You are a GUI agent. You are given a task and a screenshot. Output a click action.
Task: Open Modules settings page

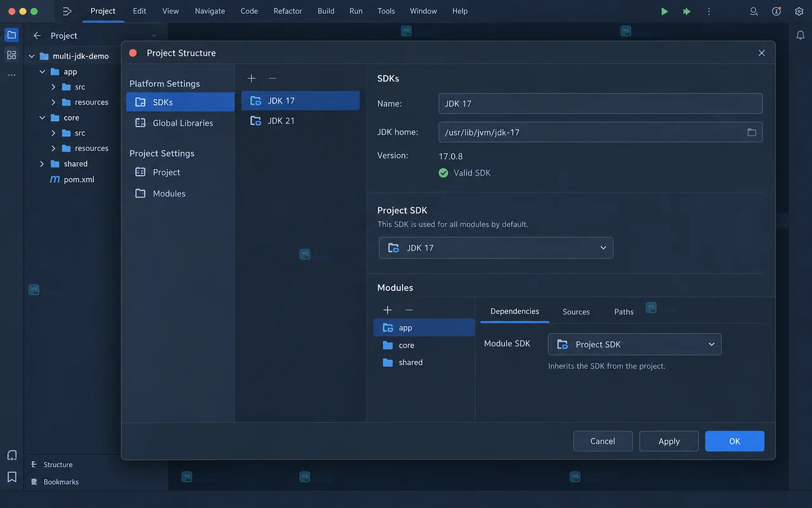coord(180,193)
